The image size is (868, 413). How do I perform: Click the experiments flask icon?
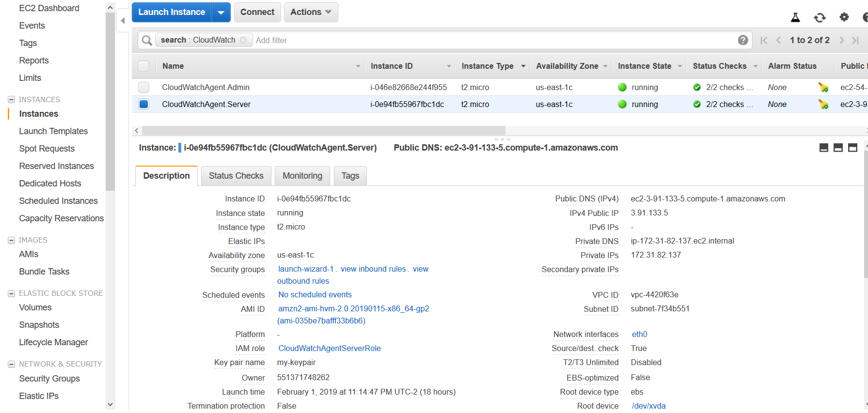[x=795, y=18]
